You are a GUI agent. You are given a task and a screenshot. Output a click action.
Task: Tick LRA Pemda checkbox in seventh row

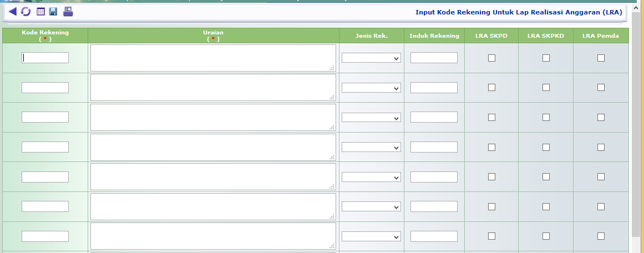coord(601,236)
